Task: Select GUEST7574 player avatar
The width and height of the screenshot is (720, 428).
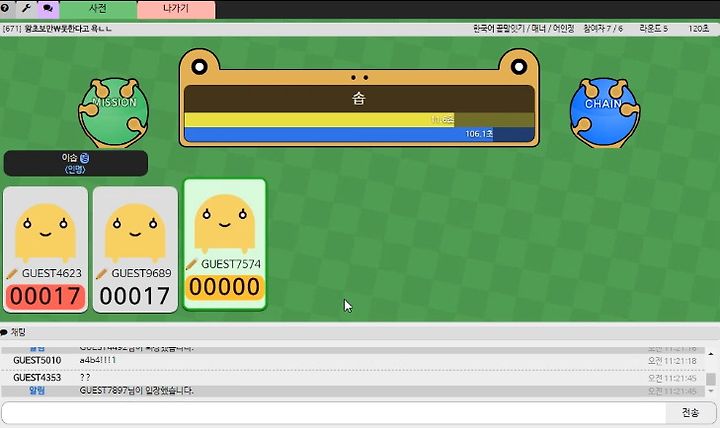Action: click(x=225, y=224)
